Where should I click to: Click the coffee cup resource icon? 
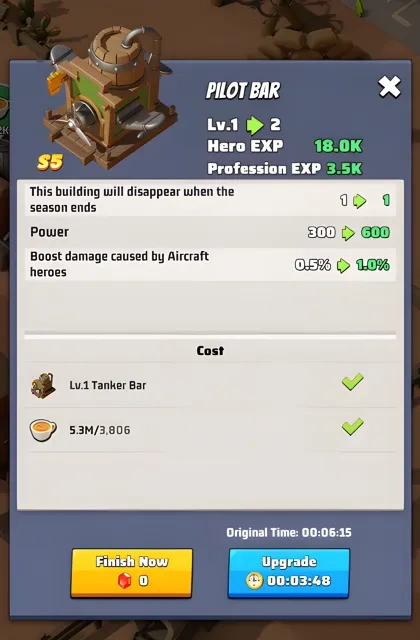point(43,430)
